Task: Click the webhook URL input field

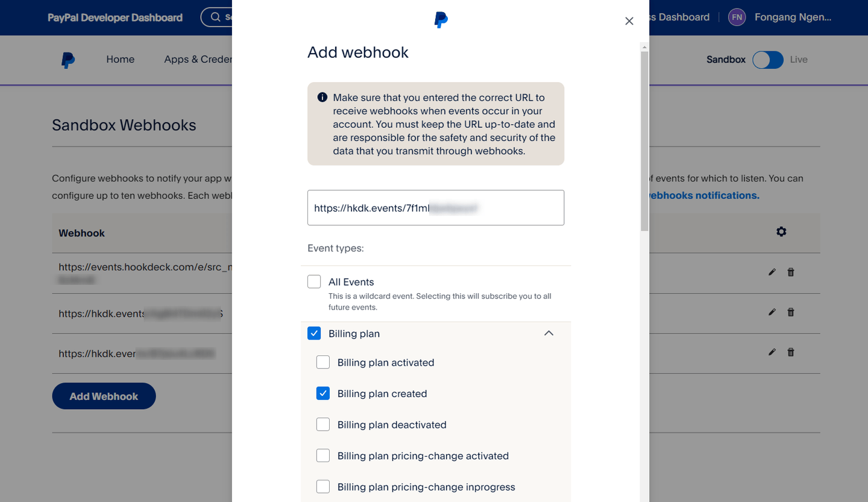Action: [435, 208]
